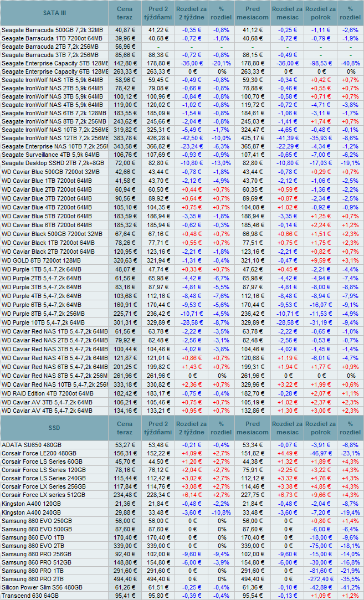Select WD Caviar Blue 500GB 7200ot 32MB
This screenshot has width=364, height=600.
(50, 172)
